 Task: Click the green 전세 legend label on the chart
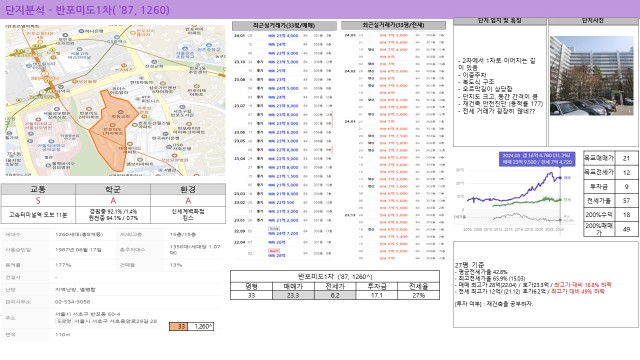(x=567, y=200)
